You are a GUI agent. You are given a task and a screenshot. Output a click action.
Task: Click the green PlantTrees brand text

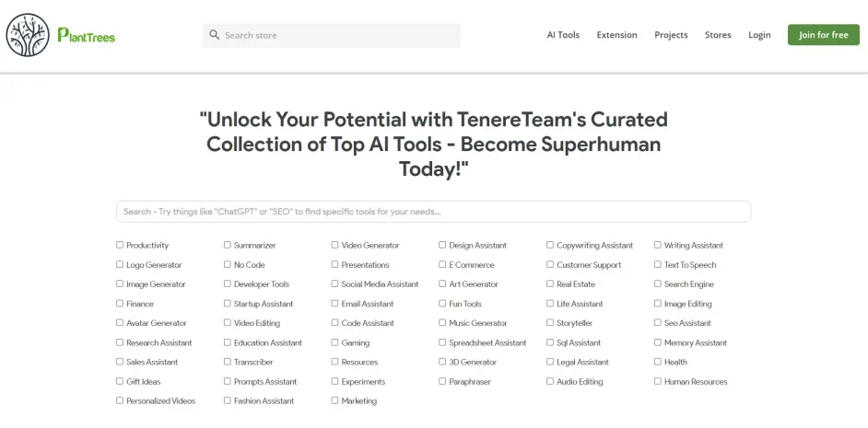coord(87,35)
